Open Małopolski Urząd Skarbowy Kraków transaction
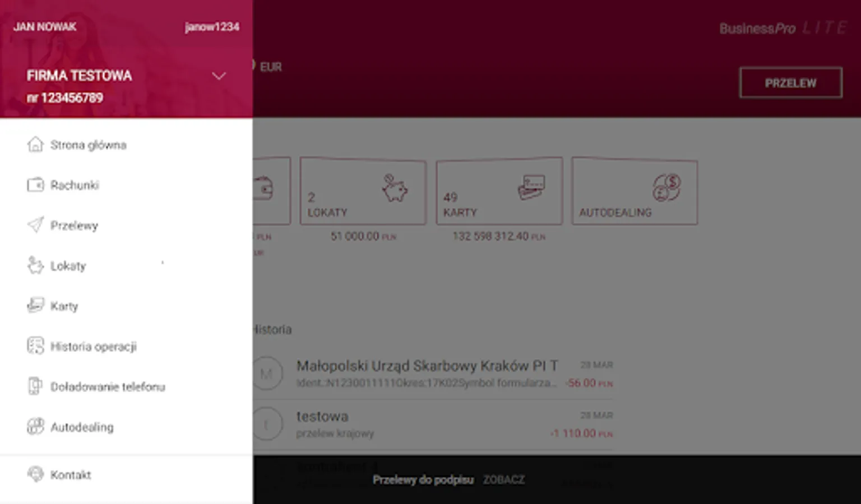861x504 pixels. 433,374
